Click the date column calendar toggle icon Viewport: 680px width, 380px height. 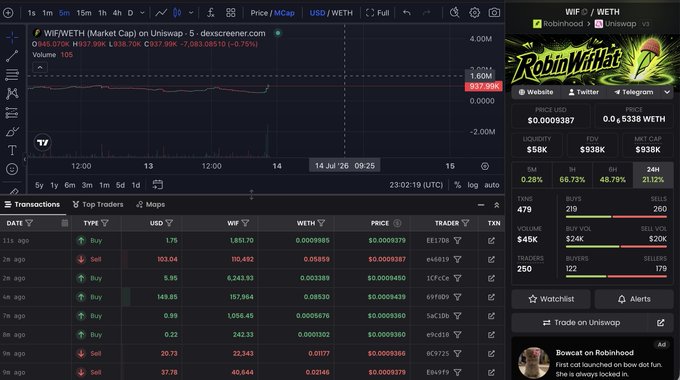point(65,223)
